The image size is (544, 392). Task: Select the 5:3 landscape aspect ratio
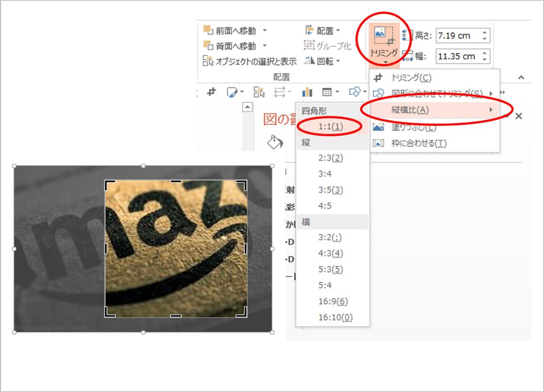click(x=332, y=270)
